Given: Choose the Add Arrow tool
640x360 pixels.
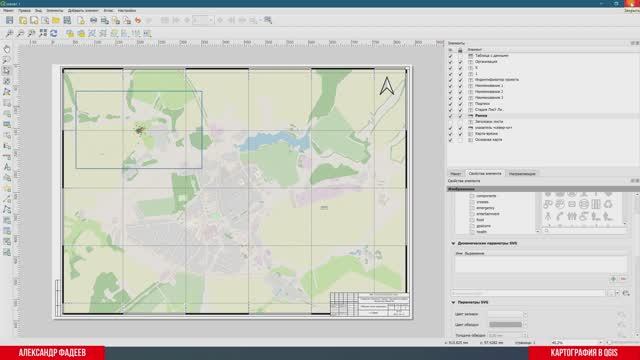Looking at the screenshot, I should pos(7,199).
